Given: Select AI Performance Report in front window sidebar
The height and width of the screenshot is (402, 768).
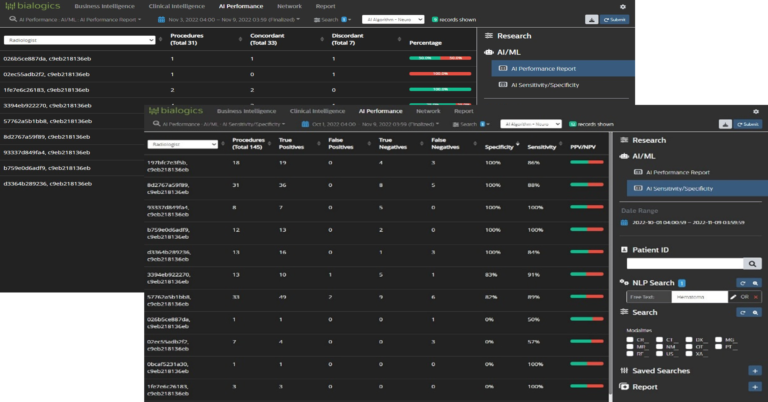Looking at the screenshot, I should [x=678, y=172].
